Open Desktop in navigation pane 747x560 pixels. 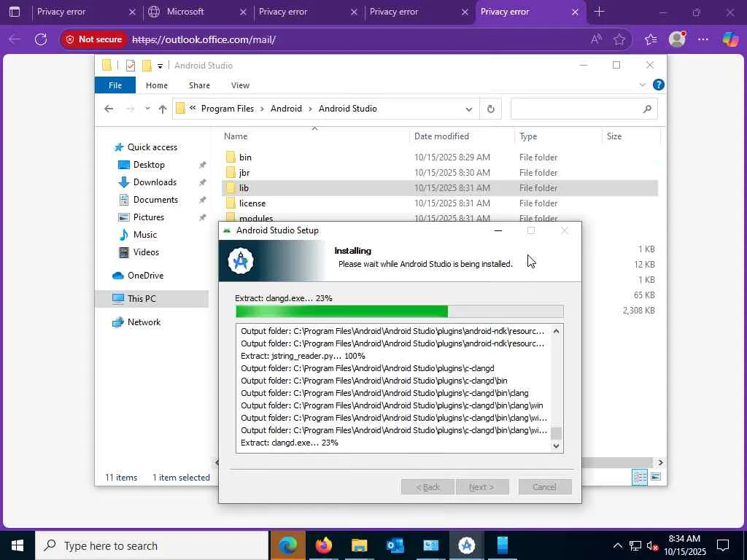click(x=149, y=165)
